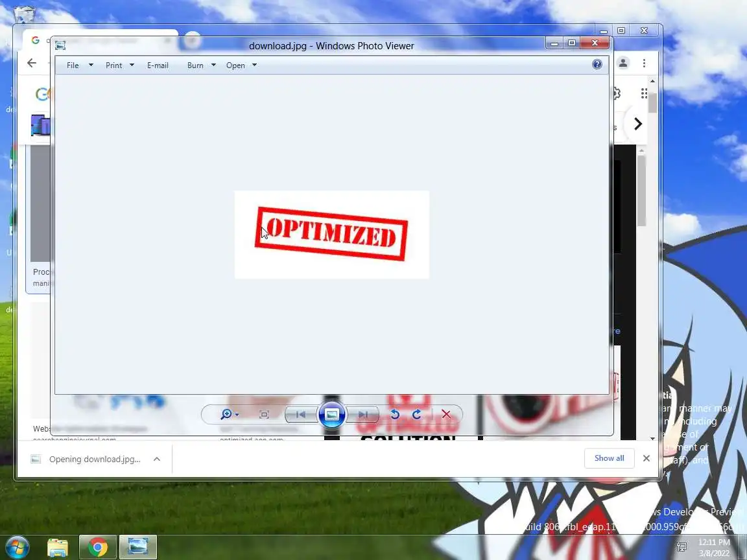Open the Burn menu in Photo Viewer

(195, 65)
